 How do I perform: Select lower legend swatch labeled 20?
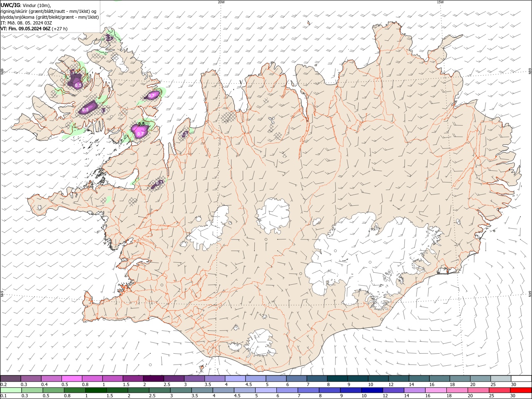[x=478, y=390]
